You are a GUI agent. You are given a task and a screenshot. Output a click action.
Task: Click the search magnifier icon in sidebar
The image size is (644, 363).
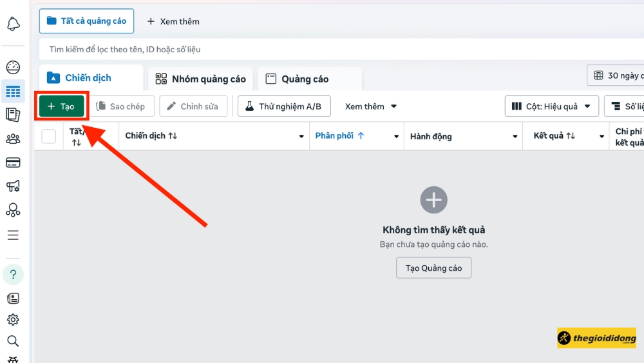[13, 341]
